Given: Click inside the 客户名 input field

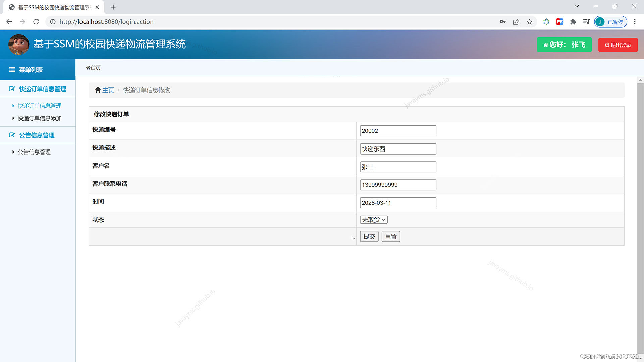Looking at the screenshot, I should pyautogui.click(x=397, y=167).
